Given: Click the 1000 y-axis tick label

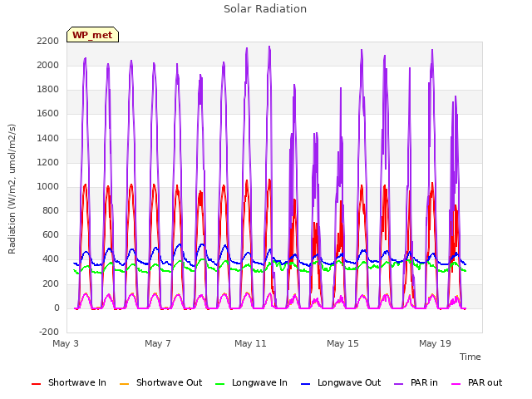Looking at the screenshot, I should (48, 186).
